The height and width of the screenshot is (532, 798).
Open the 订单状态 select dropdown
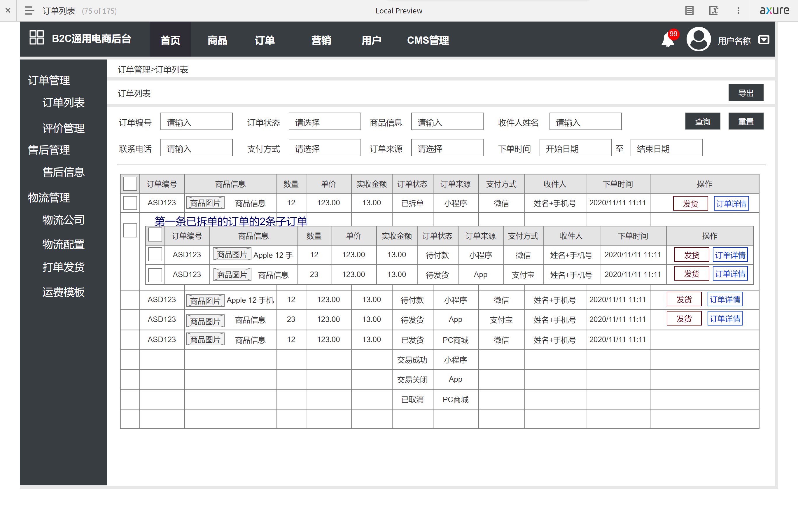(x=325, y=121)
